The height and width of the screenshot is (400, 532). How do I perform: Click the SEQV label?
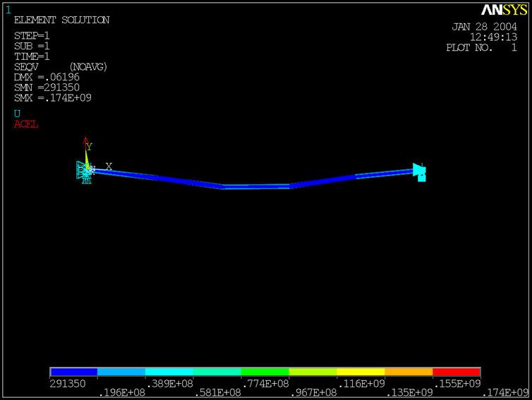tap(26, 67)
